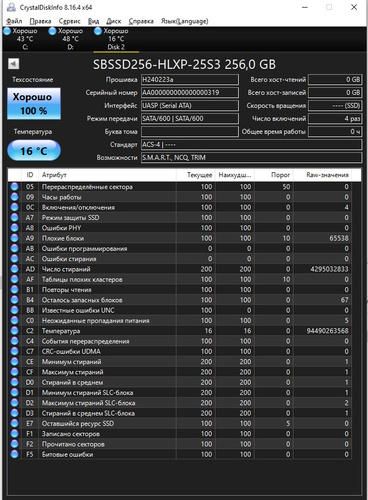Click the 16 °C temperature button
Image resolution: width=368 pixels, height=500 pixels.
[x=34, y=151]
